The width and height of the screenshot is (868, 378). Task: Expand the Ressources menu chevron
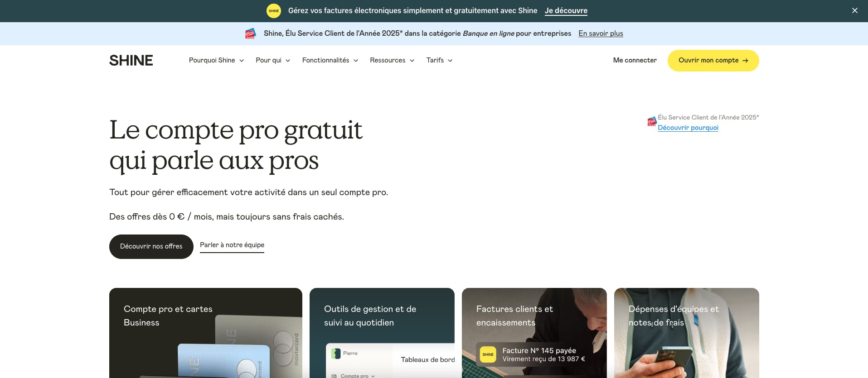click(412, 61)
